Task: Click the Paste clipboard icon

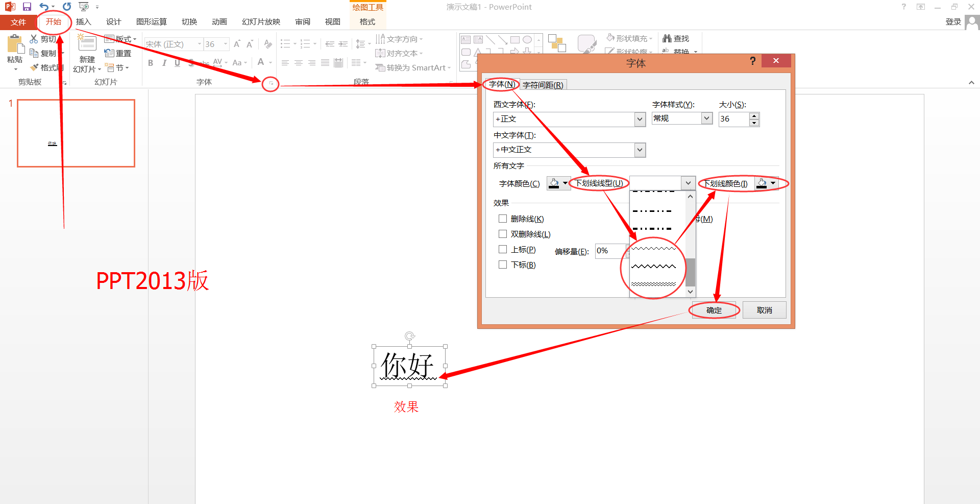Action: click(15, 45)
